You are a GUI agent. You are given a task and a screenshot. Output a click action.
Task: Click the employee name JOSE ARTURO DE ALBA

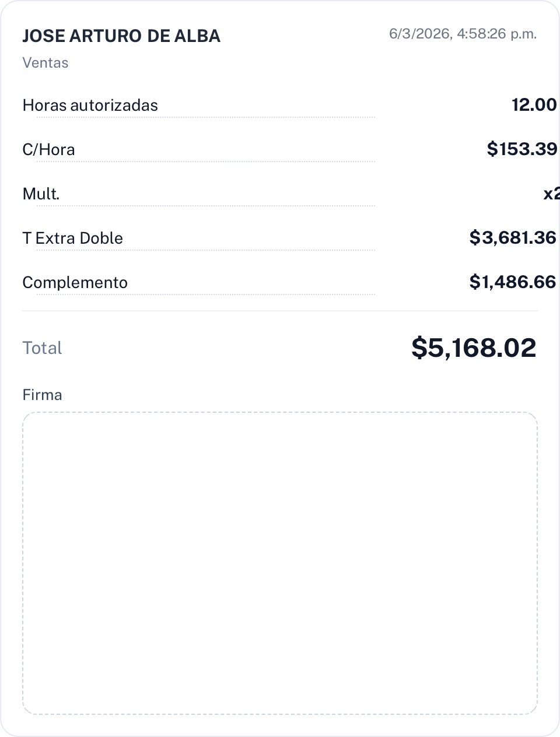click(x=121, y=36)
